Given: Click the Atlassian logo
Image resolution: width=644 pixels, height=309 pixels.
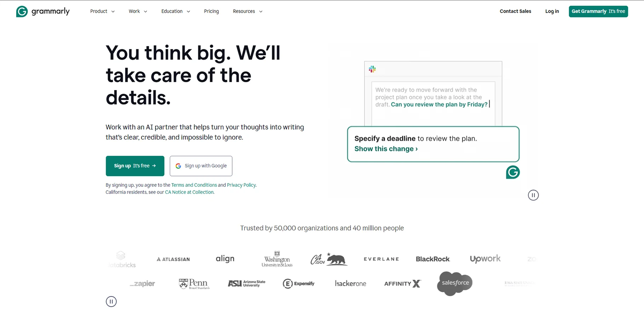Looking at the screenshot, I should tap(173, 259).
